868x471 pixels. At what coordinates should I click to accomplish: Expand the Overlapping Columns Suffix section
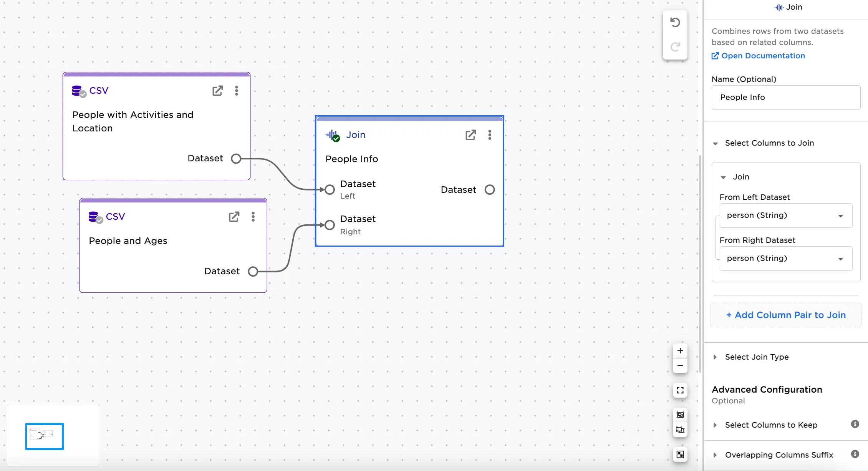coord(715,455)
